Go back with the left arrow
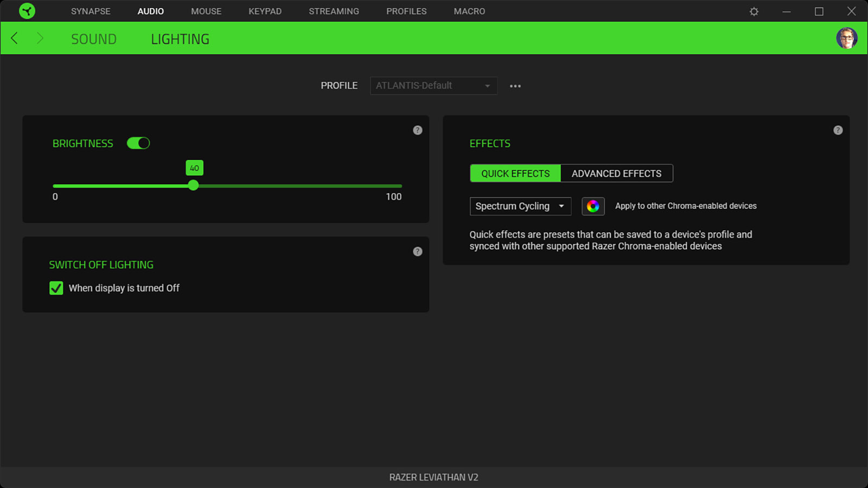Image resolution: width=868 pixels, height=488 pixels. pos(15,38)
